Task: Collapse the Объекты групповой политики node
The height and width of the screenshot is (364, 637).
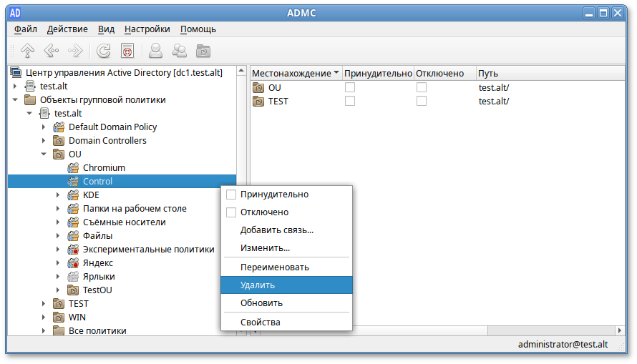Action: point(16,100)
